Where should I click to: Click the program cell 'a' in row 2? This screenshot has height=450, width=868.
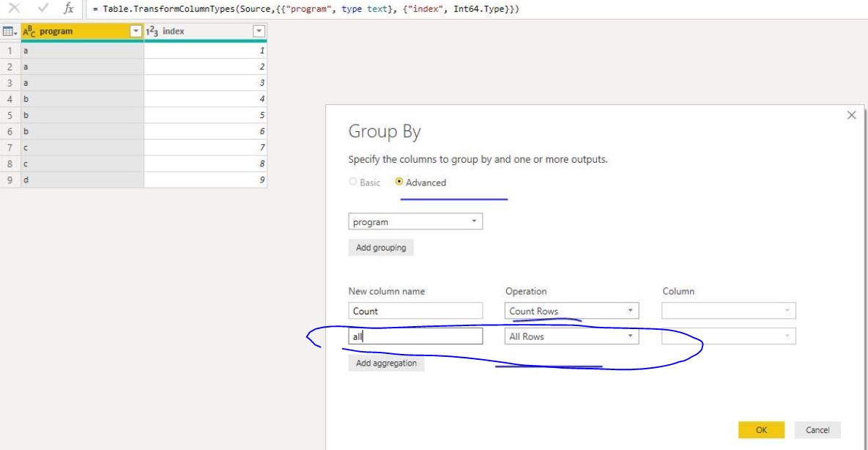(x=82, y=67)
